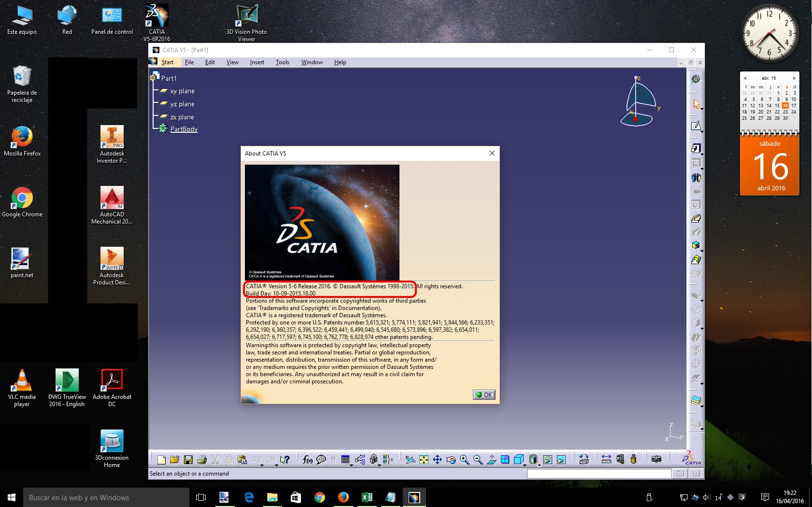Image resolution: width=812 pixels, height=507 pixels.
Task: Expand the Design Table icon dropdown arrow
Action: point(351,465)
